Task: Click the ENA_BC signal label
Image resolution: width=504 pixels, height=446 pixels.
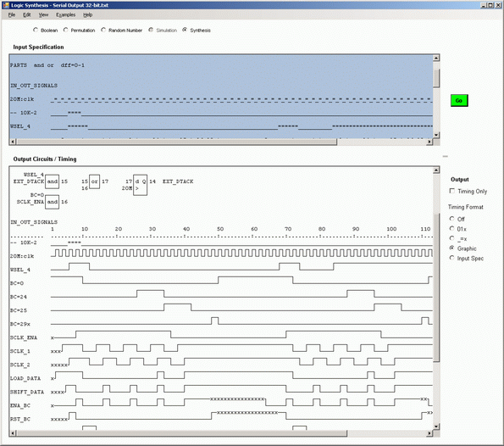Action: coord(20,405)
